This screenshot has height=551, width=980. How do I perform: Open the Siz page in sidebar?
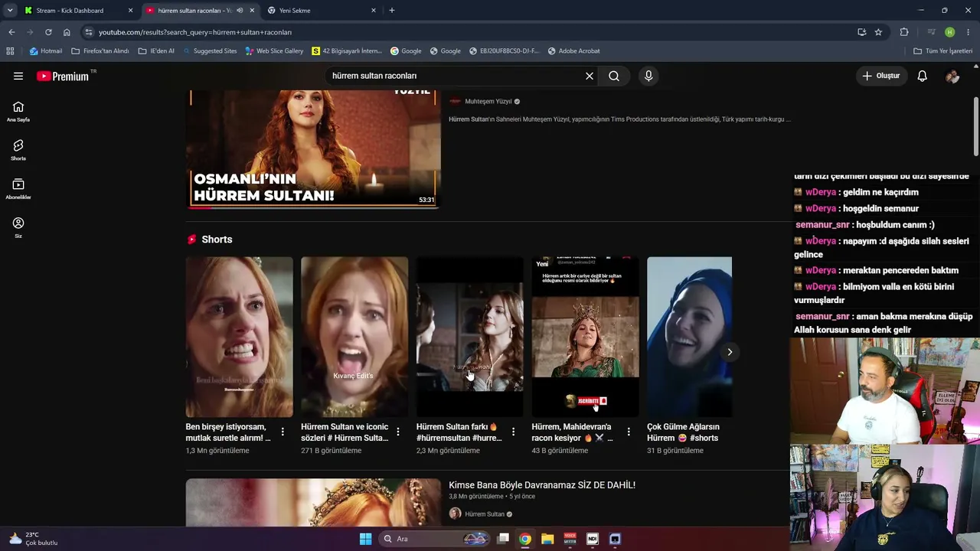click(x=18, y=227)
